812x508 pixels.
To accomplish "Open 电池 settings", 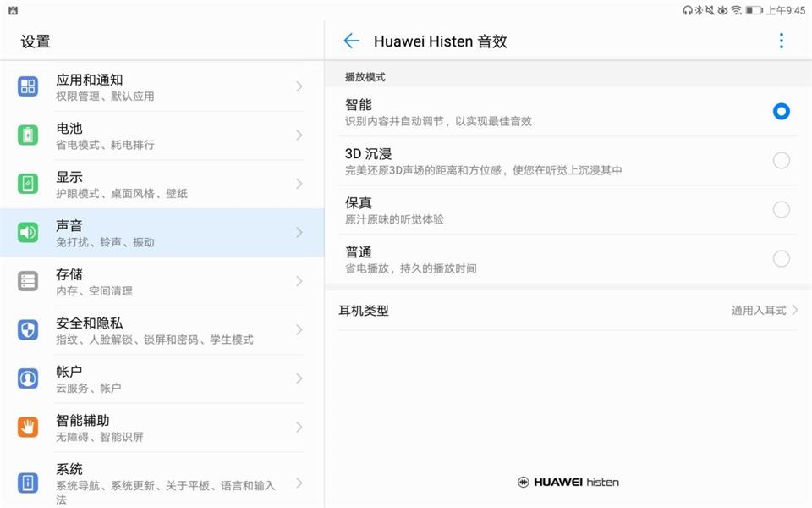I will pos(162,135).
